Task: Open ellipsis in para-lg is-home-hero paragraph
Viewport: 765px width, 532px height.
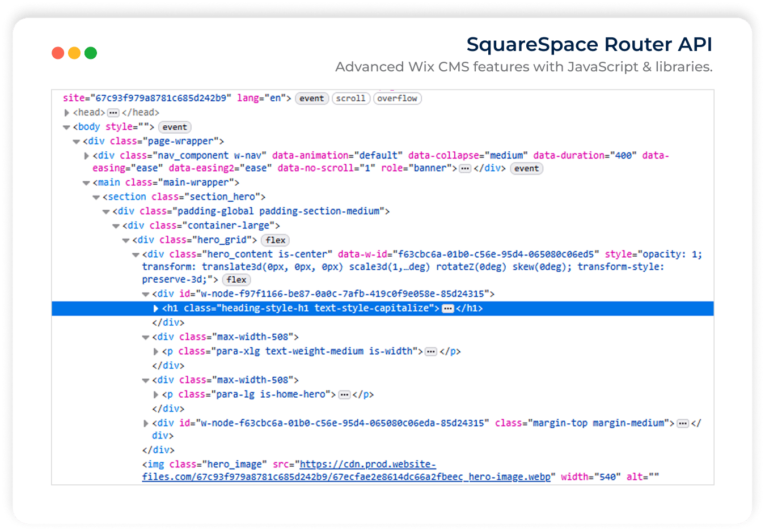Action: [344, 395]
